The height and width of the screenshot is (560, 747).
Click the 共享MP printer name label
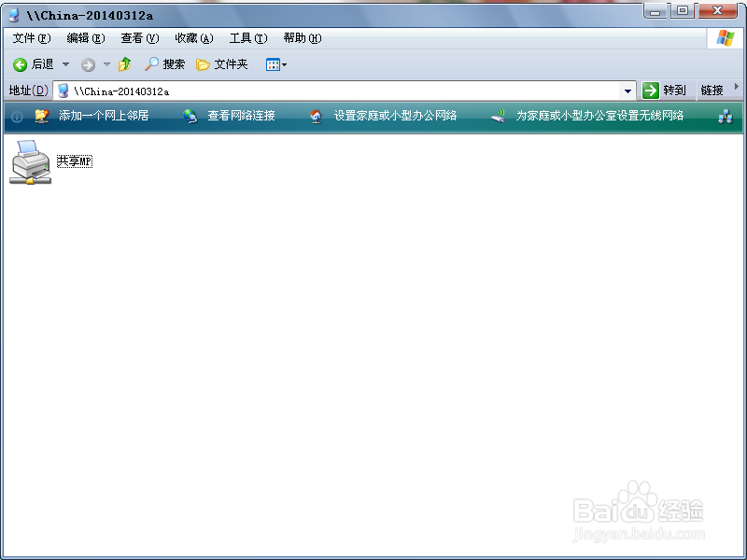coord(75,161)
